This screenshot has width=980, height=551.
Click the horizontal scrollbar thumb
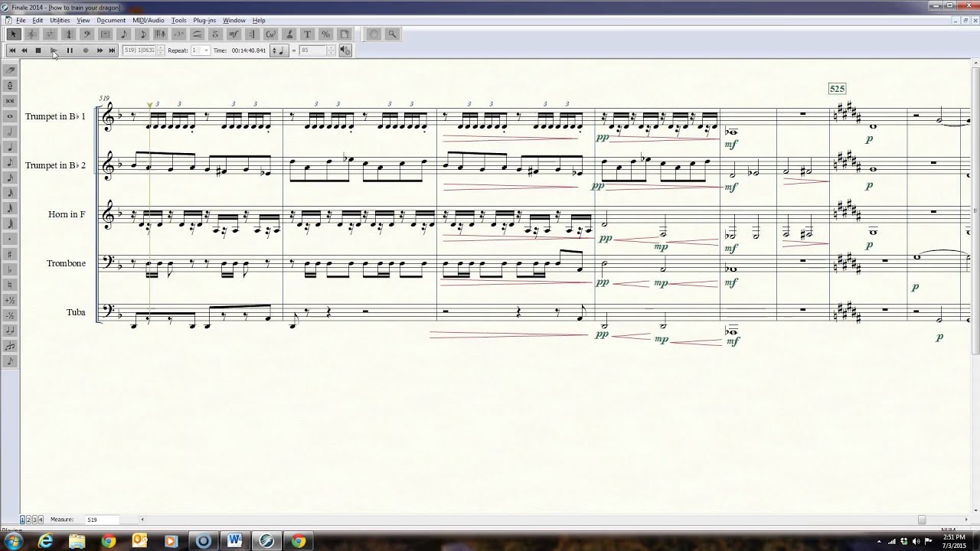point(922,520)
